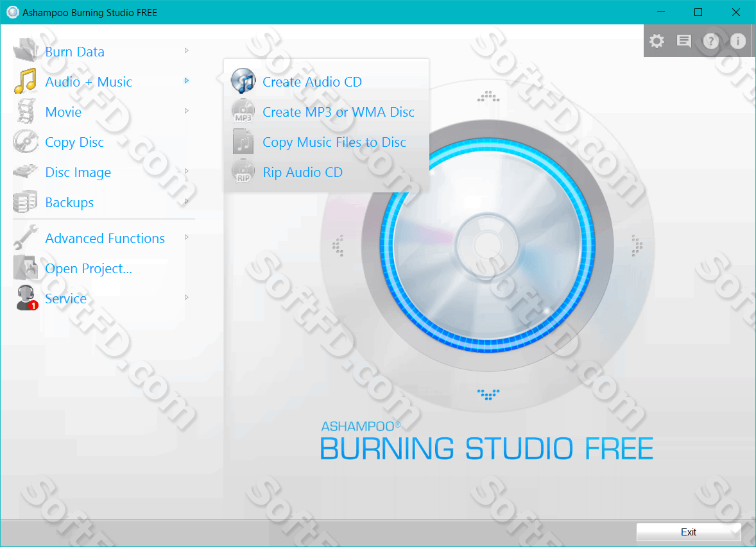Choose Copy Music Files to Disc

pyautogui.click(x=334, y=142)
